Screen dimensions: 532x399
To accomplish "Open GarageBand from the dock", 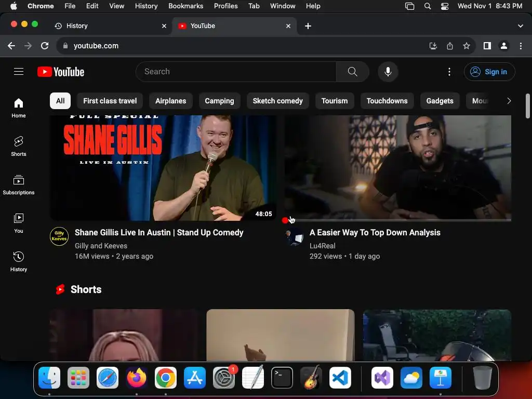I will pyautogui.click(x=311, y=378).
